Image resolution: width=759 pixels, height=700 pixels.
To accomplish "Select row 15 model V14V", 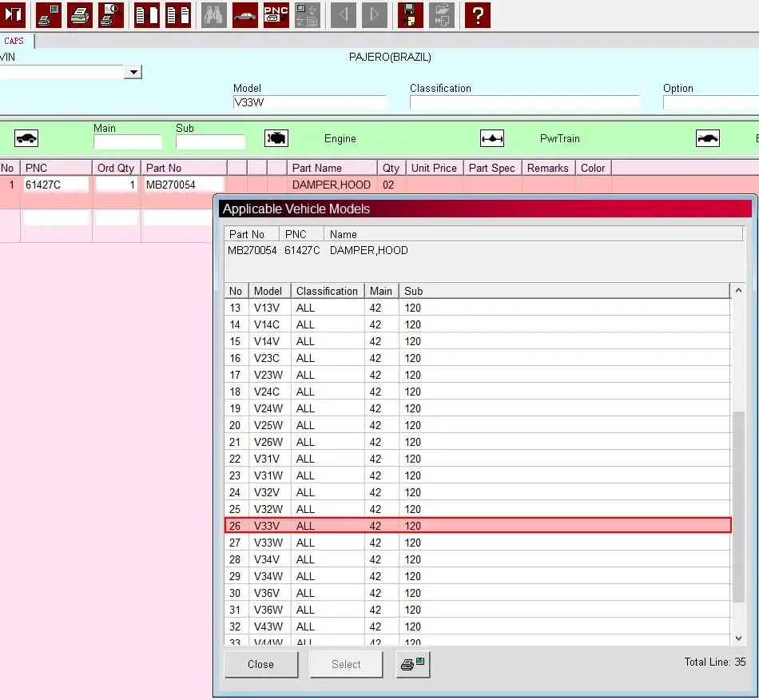I will (x=477, y=341).
